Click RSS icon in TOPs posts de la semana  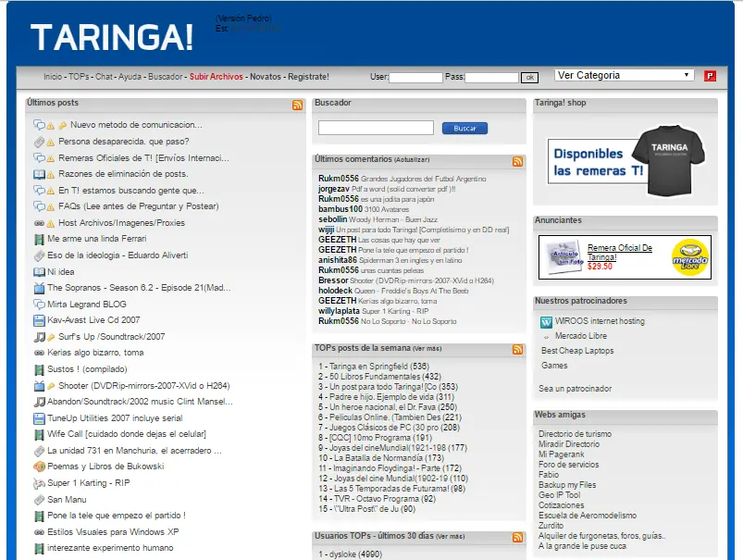(517, 350)
